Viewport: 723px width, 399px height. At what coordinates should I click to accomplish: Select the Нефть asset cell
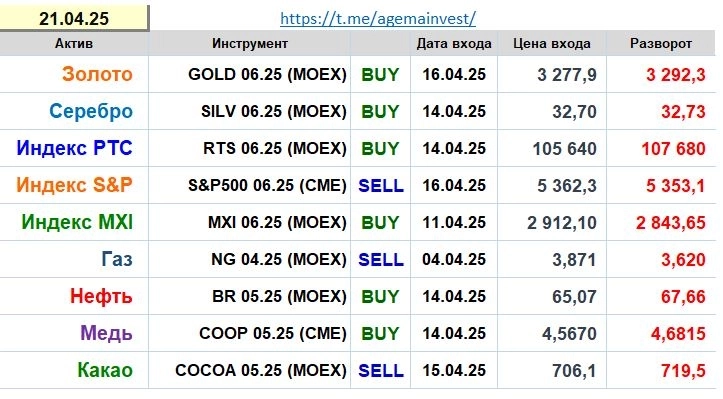(x=74, y=296)
